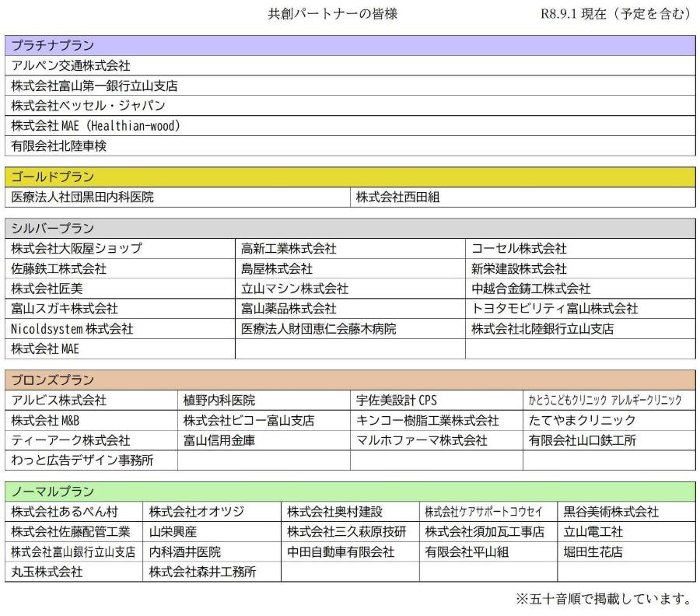Click 株式会社三久萩原技研 cell
The image size is (700, 616).
pyautogui.click(x=351, y=532)
